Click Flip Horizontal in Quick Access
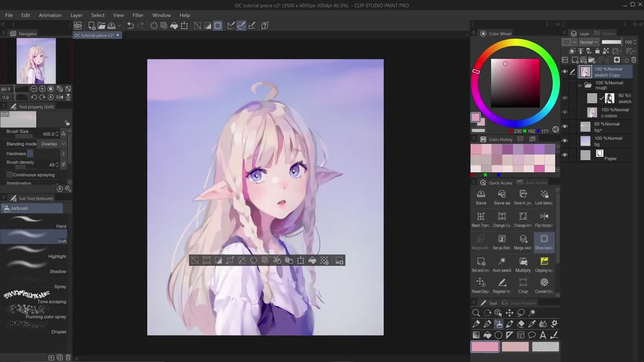Image resolution: width=644 pixels, height=362 pixels. [x=544, y=219]
